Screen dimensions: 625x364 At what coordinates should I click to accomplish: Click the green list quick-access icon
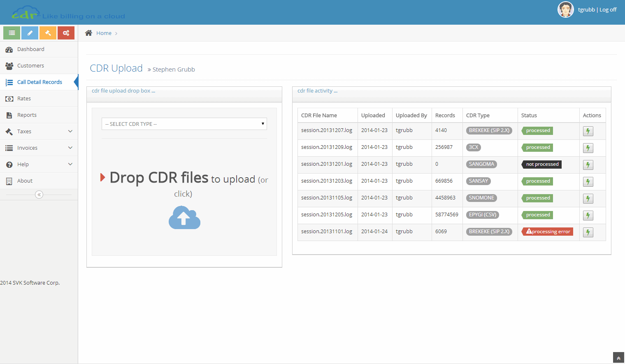tap(11, 32)
